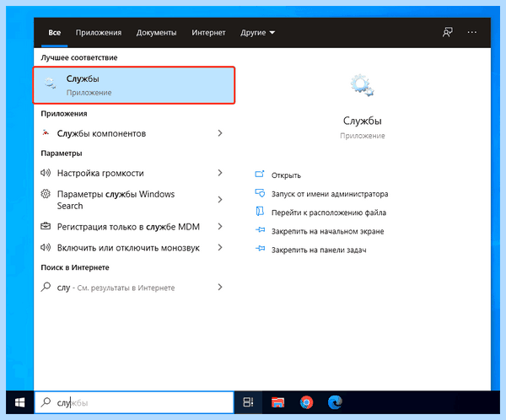Open Включить или отключить монозвук result
506x420 pixels.
click(128, 248)
